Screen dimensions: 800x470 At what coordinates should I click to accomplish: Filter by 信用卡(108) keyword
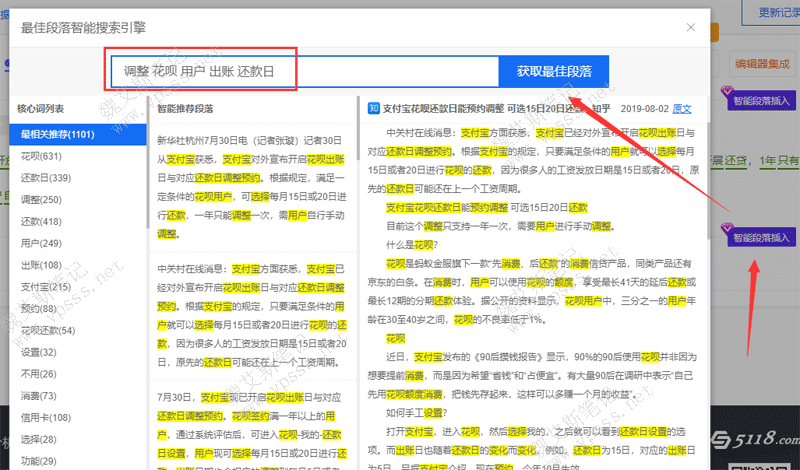pyautogui.click(x=45, y=417)
